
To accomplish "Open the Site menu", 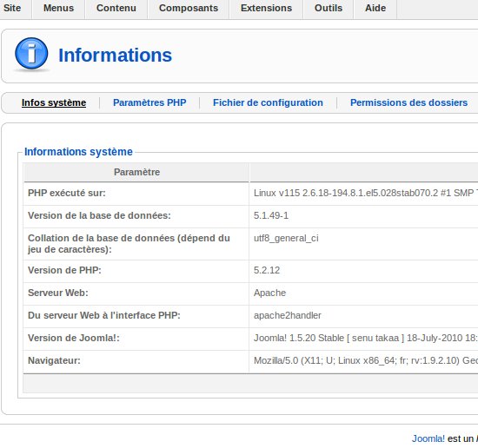I will (x=12, y=8).
